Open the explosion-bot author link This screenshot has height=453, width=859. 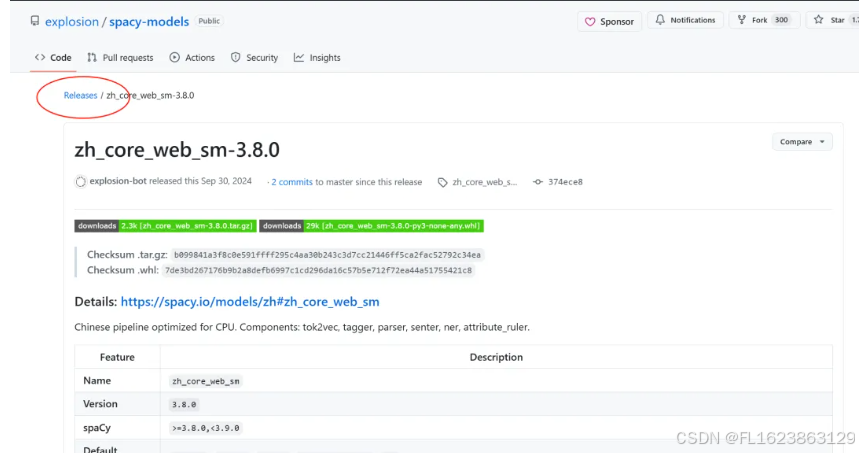pyautogui.click(x=118, y=181)
